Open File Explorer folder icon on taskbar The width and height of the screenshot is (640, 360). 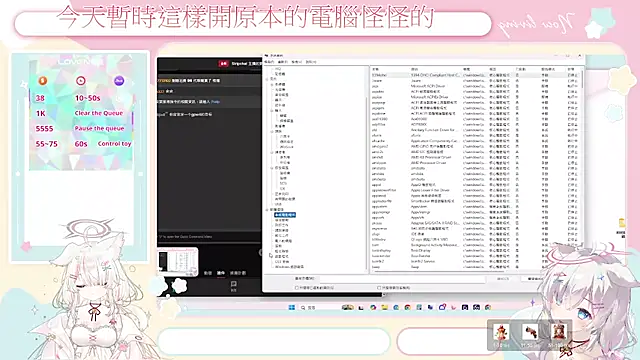(x=384, y=307)
